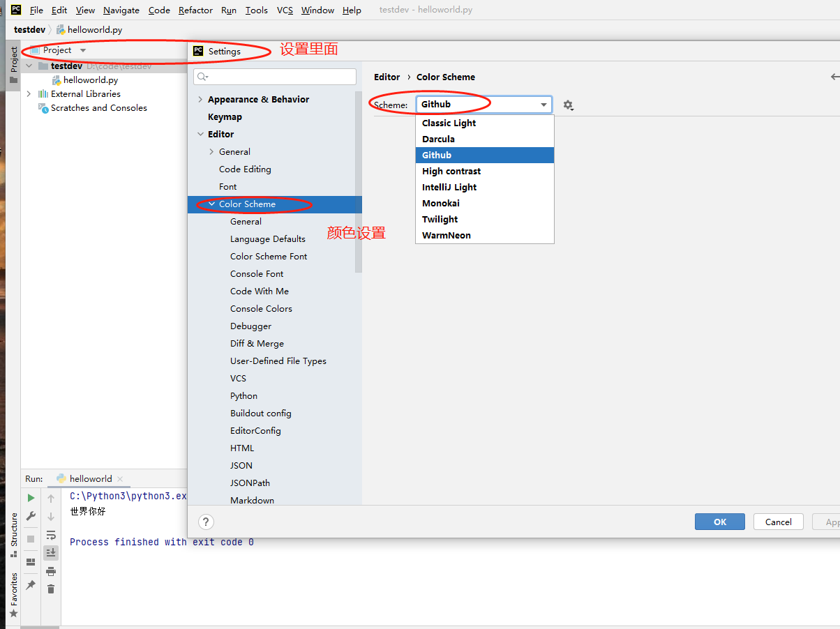Collapse the Color Scheme node chevron
The image size is (840, 629).
(211, 204)
